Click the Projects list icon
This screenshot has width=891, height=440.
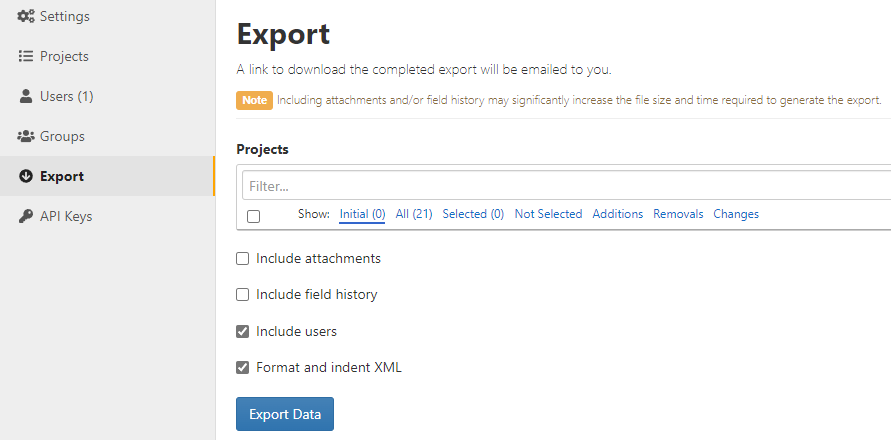click(26, 56)
